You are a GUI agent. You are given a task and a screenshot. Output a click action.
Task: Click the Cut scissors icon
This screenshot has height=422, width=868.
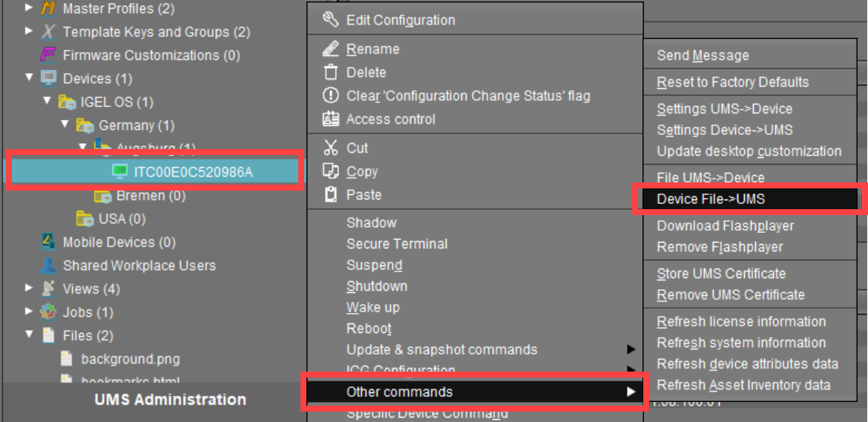point(331,148)
